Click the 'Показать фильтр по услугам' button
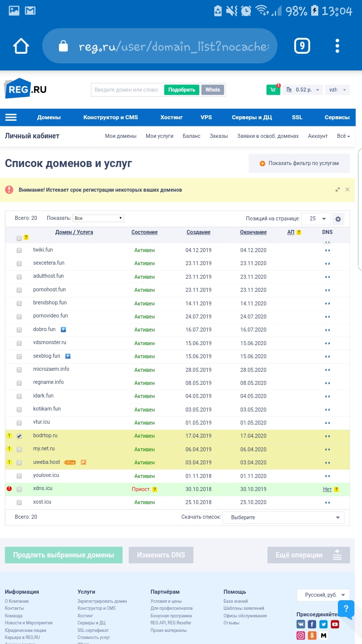Image resolution: width=362 pixels, height=644 pixels. pos(299,164)
